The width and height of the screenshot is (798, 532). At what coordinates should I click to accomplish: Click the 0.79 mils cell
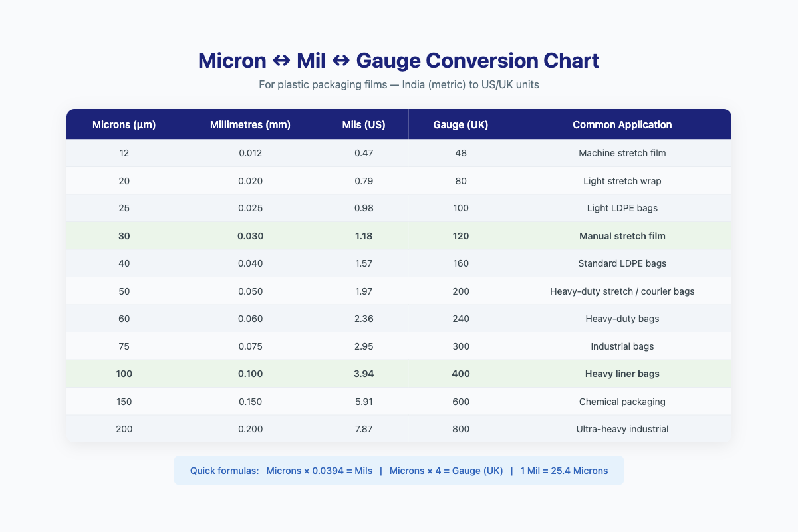coord(363,181)
